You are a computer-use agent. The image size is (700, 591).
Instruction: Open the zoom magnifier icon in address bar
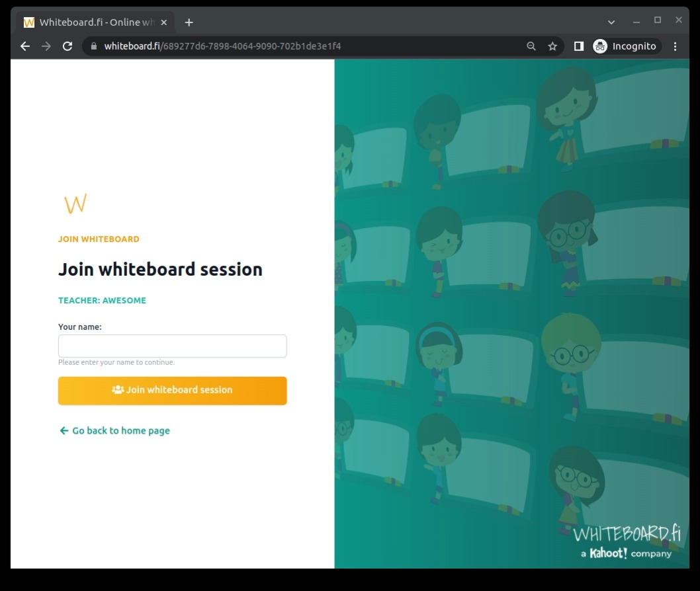(x=531, y=46)
